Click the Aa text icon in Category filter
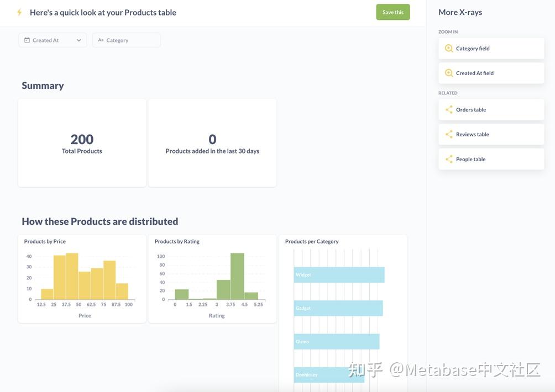 101,40
